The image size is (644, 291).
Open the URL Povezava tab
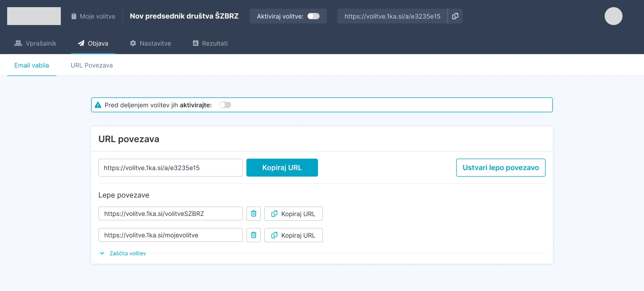coord(92,65)
